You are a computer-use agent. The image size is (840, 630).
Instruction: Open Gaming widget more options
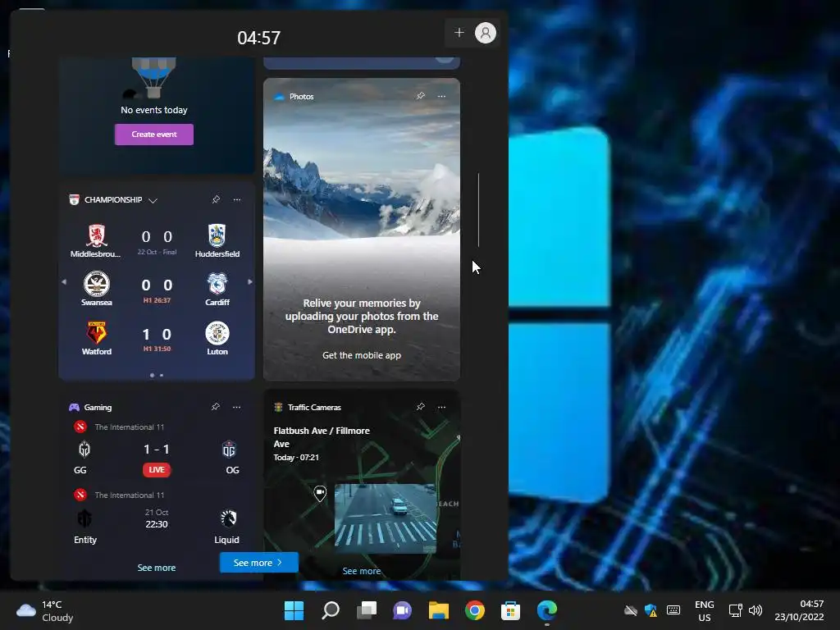(x=236, y=407)
